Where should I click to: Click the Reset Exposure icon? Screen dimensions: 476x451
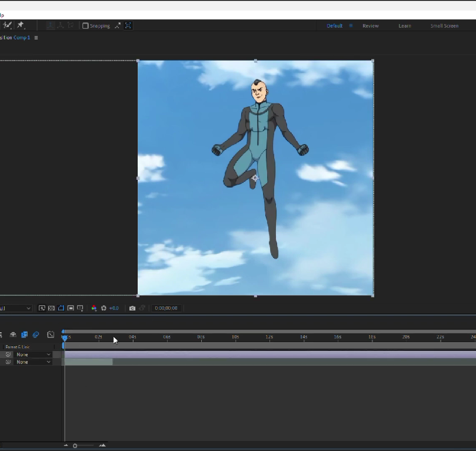[104, 308]
